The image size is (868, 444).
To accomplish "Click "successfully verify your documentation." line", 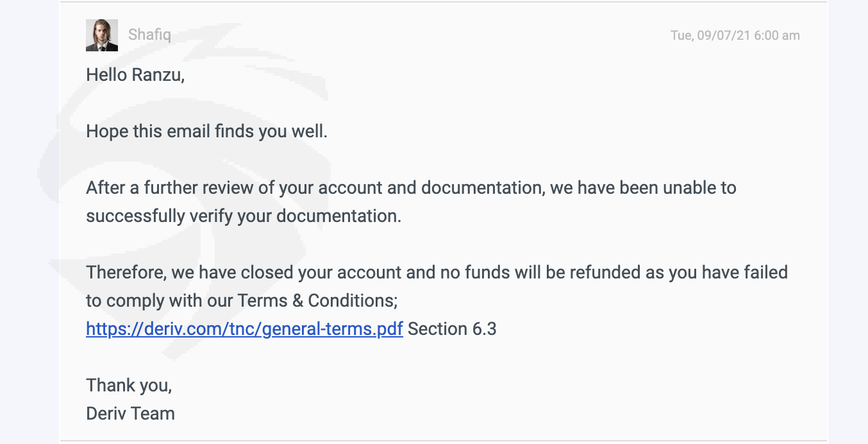I will 244,216.
